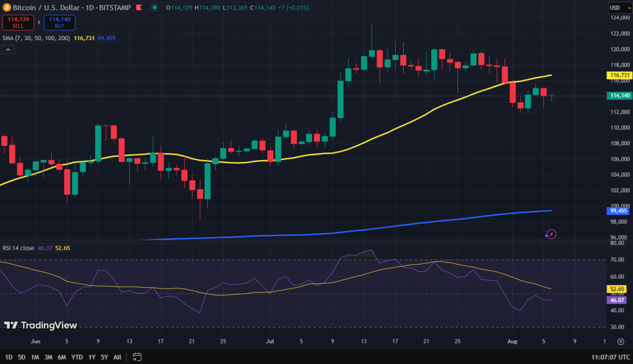The width and height of the screenshot is (633, 364).
Task: Collapse the indicator legend chevron
Action: 8,49
